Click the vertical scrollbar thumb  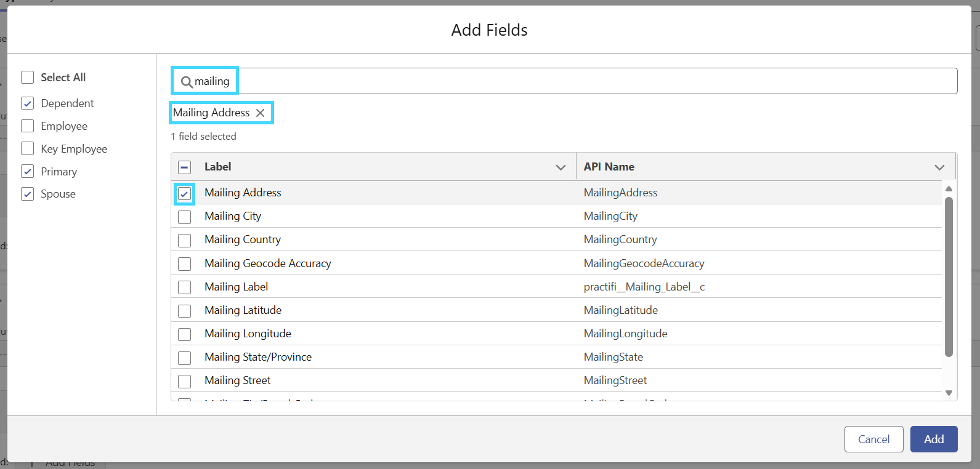tap(949, 277)
